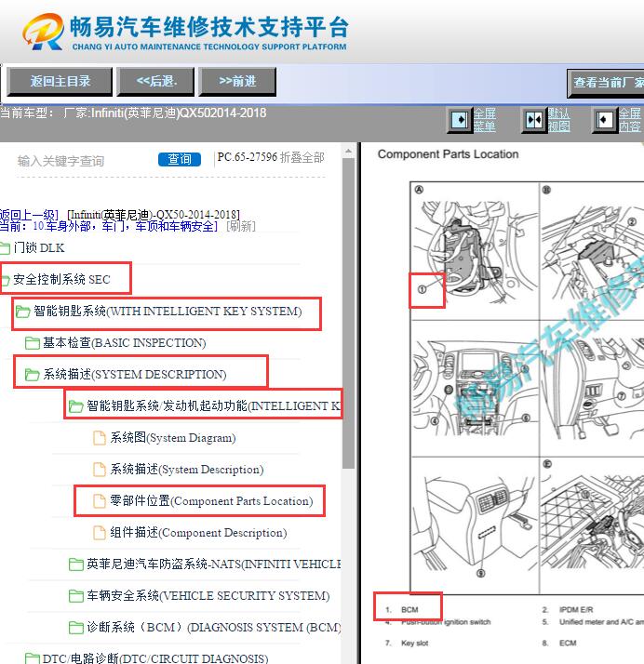Collapse 智能钥匙系统/发动机起动功能 folder

(x=213, y=405)
